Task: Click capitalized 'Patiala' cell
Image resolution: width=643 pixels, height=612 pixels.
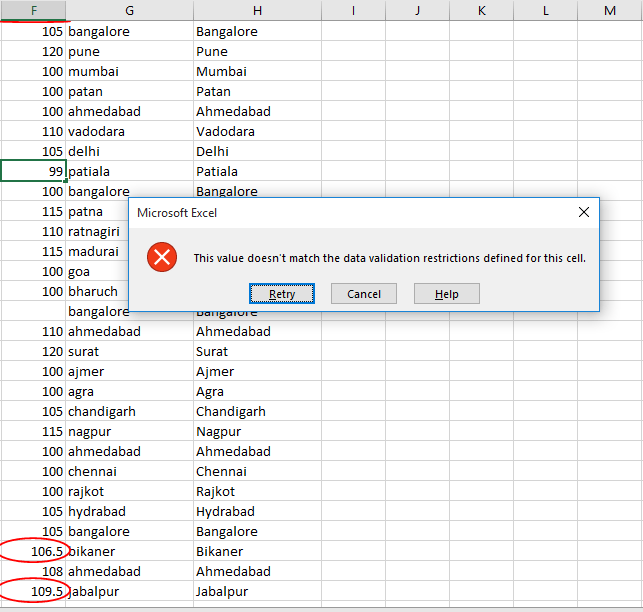Action: tap(257, 171)
